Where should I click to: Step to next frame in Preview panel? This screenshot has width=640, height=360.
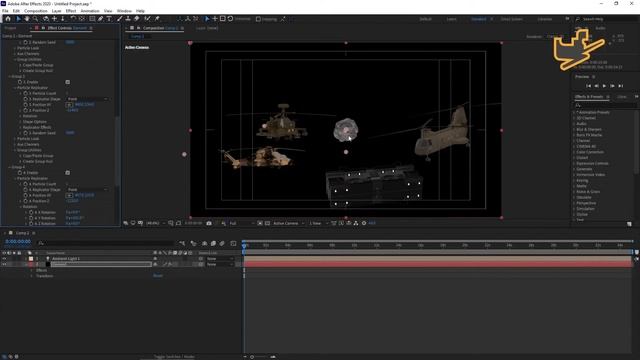(612, 86)
